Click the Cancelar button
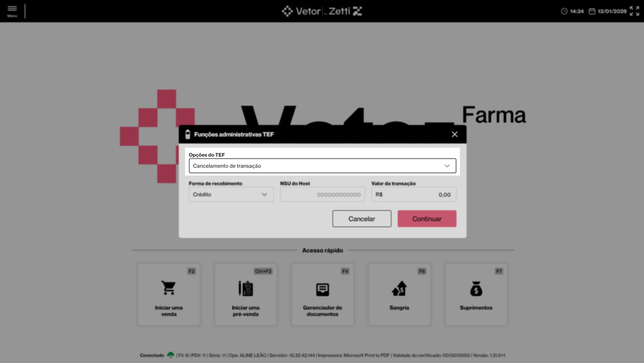The image size is (644, 363). (x=362, y=219)
